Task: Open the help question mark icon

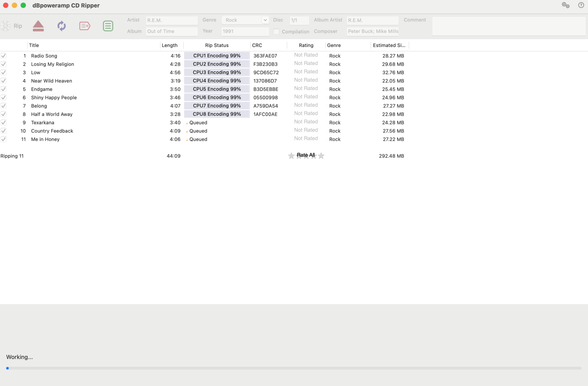Action: [x=581, y=5]
